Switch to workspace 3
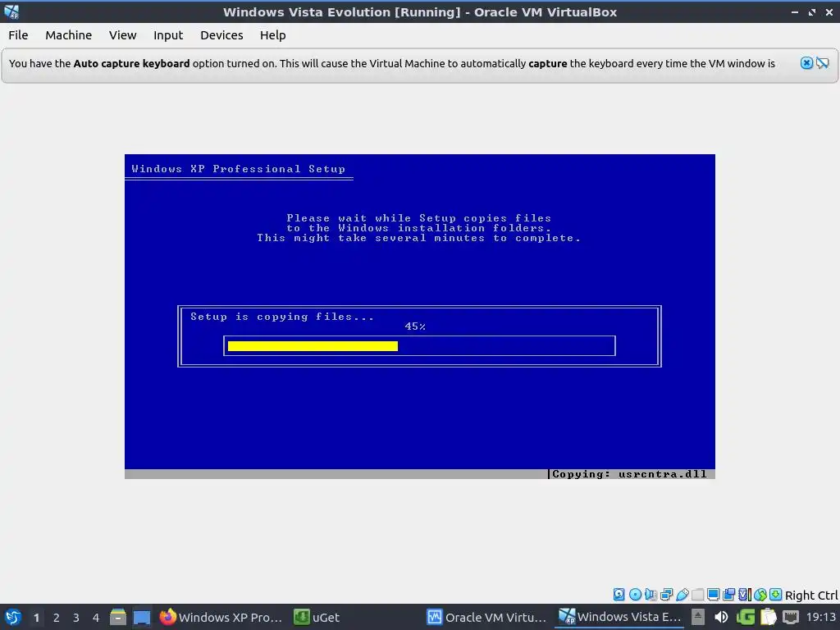840x630 pixels. pos(76,618)
